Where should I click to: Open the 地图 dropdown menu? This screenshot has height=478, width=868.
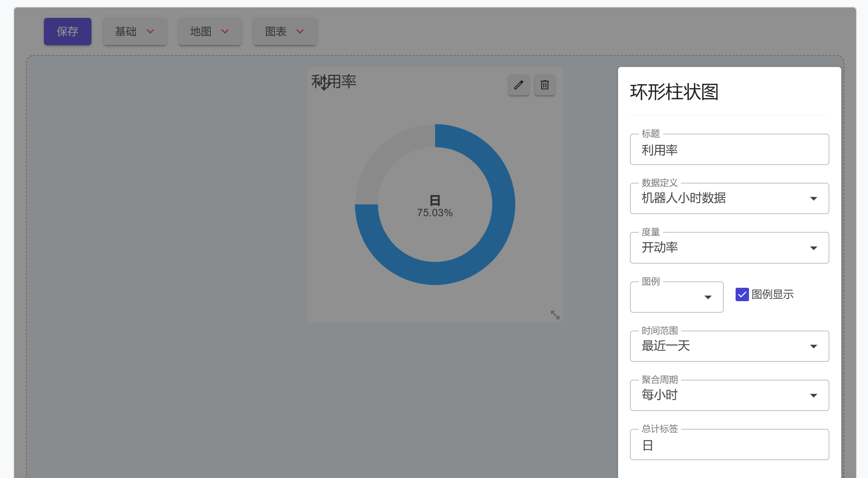point(210,32)
